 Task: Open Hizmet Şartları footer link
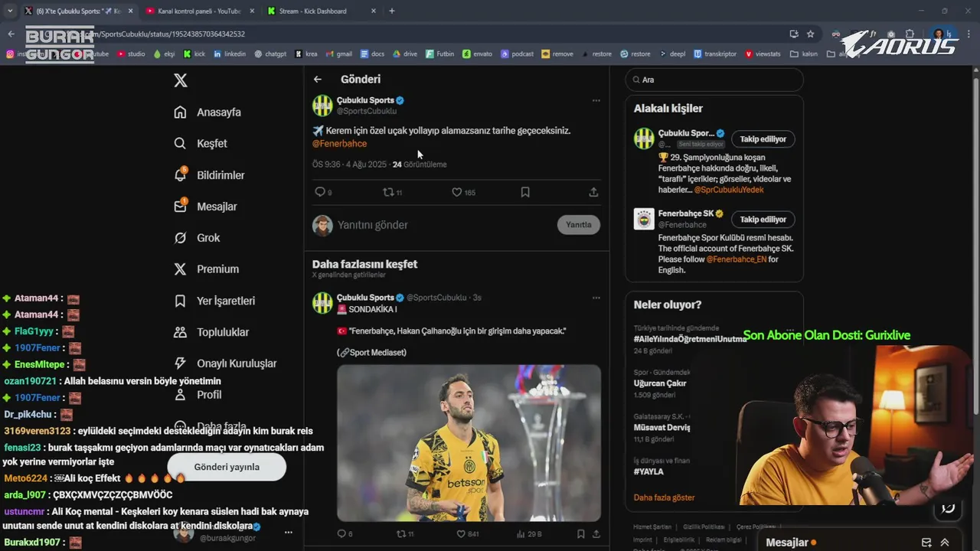(x=652, y=527)
